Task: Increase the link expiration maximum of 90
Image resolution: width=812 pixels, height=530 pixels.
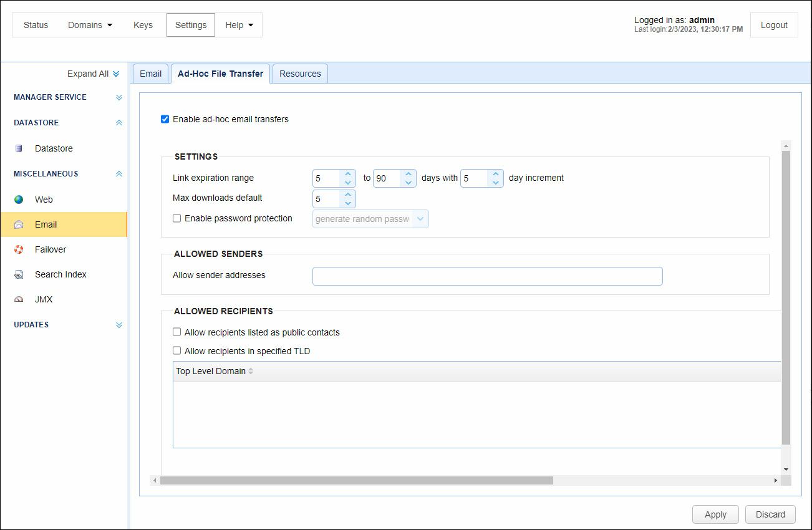Action: [408, 174]
